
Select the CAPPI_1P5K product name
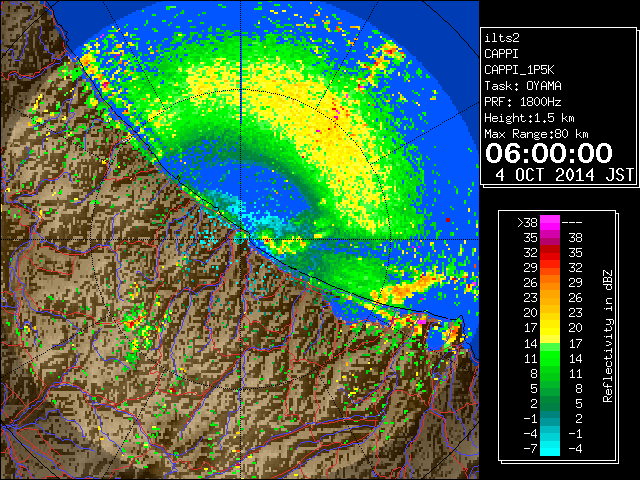tap(519, 70)
